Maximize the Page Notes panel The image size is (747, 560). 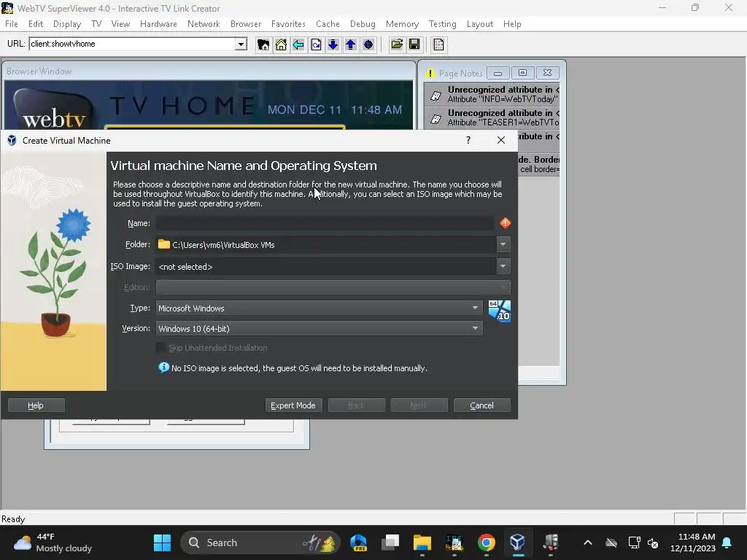522,73
